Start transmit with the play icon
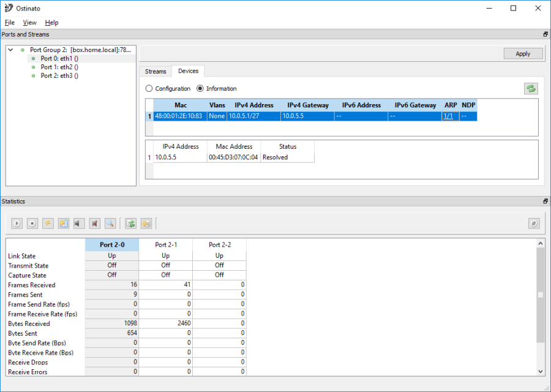 point(17,223)
